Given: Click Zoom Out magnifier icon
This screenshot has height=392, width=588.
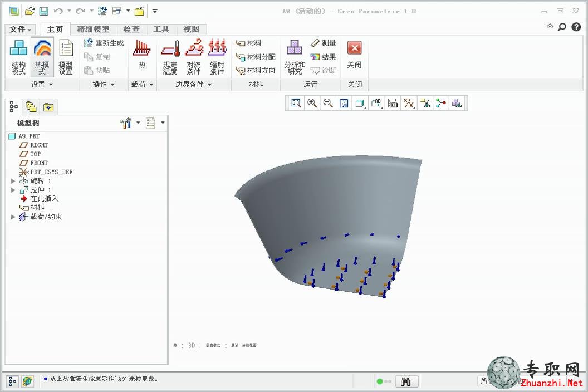Looking at the screenshot, I should click(x=328, y=103).
